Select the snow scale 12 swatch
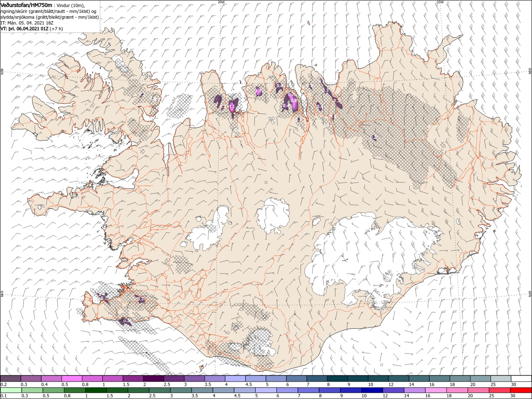532x399 pixels. pos(399,379)
